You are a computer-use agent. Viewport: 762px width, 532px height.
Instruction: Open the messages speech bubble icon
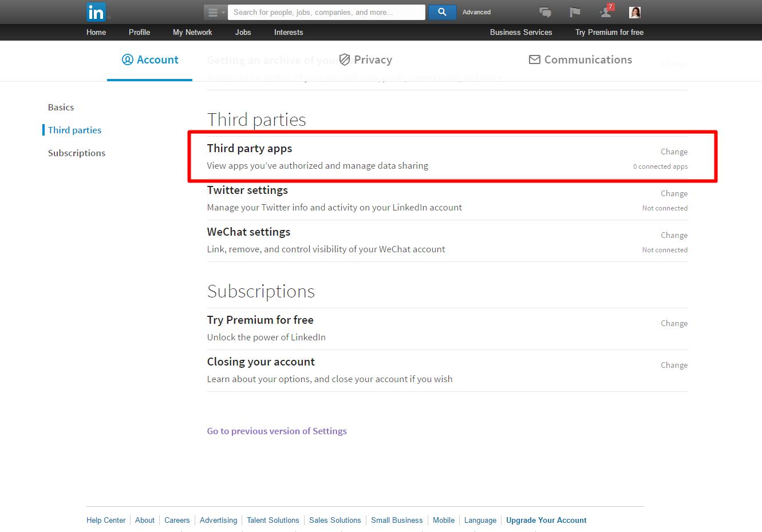click(x=546, y=12)
